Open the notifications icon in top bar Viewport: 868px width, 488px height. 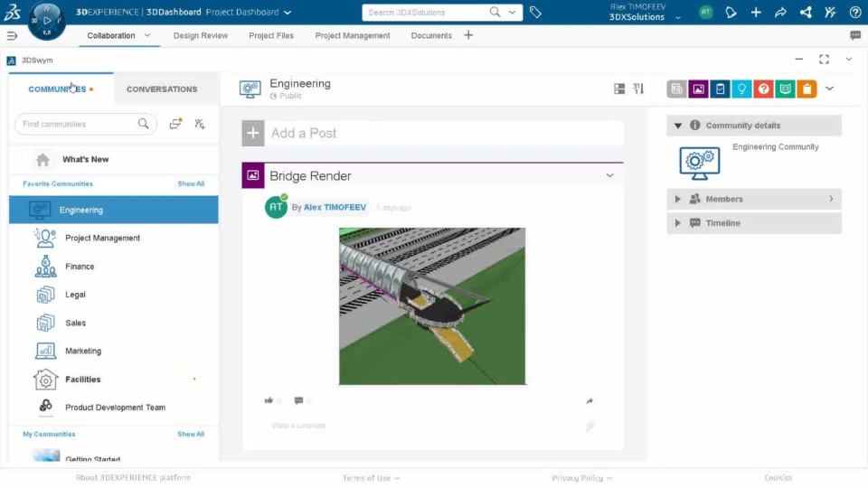pyautogui.click(x=731, y=12)
